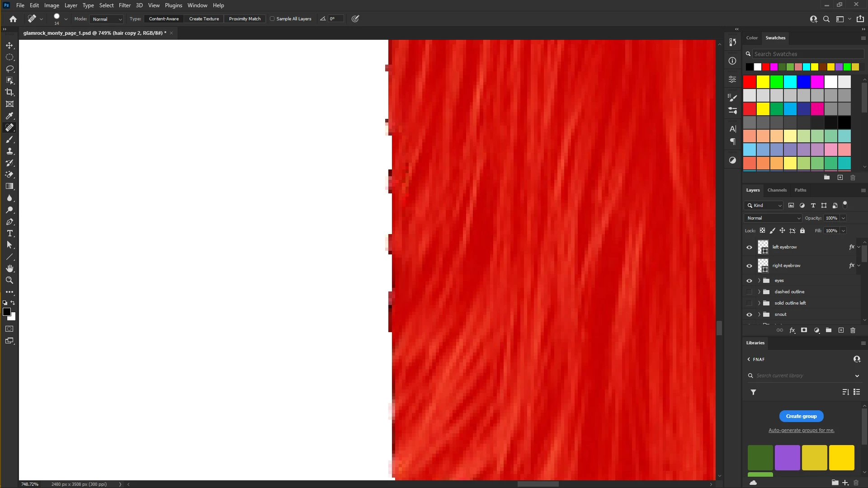Select the Eyedropper tool
The width and height of the screenshot is (868, 488).
coord(9,116)
